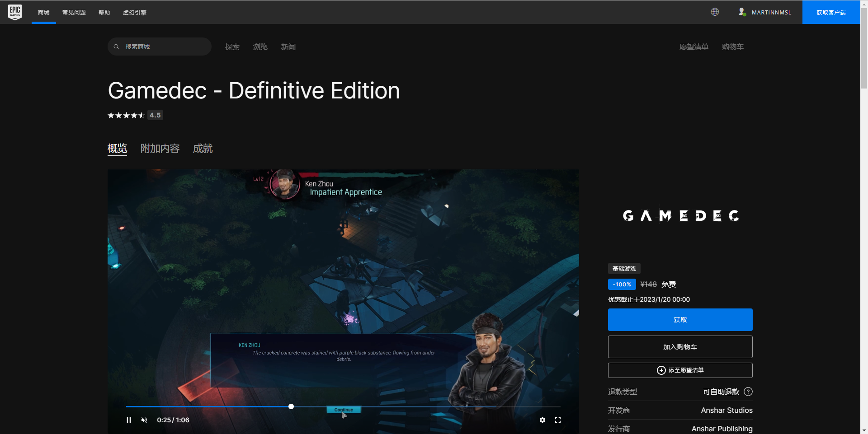868x434 pixels.
Task: Open 虚幻引擎 menu item
Action: pyautogui.click(x=135, y=12)
